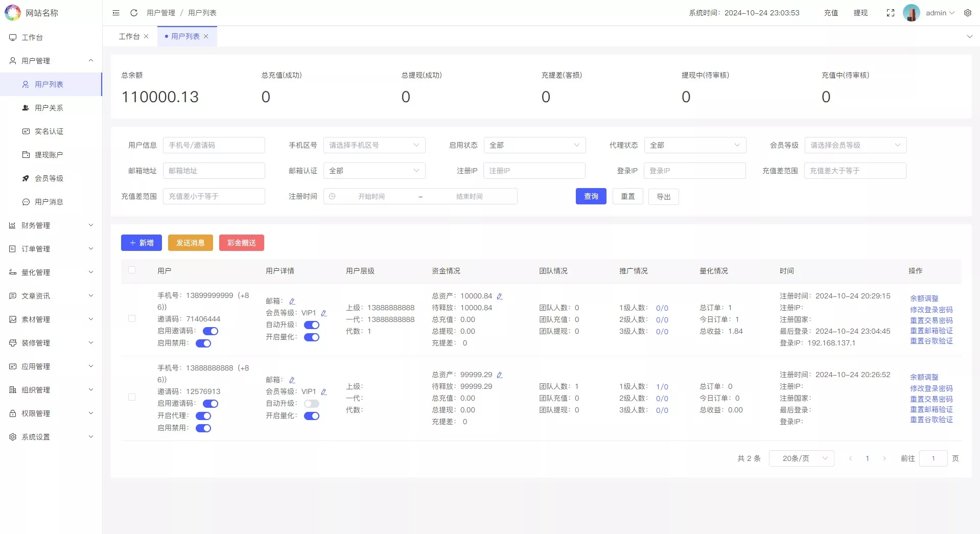Close the 用户列表 tab
980x534 pixels.
206,36
